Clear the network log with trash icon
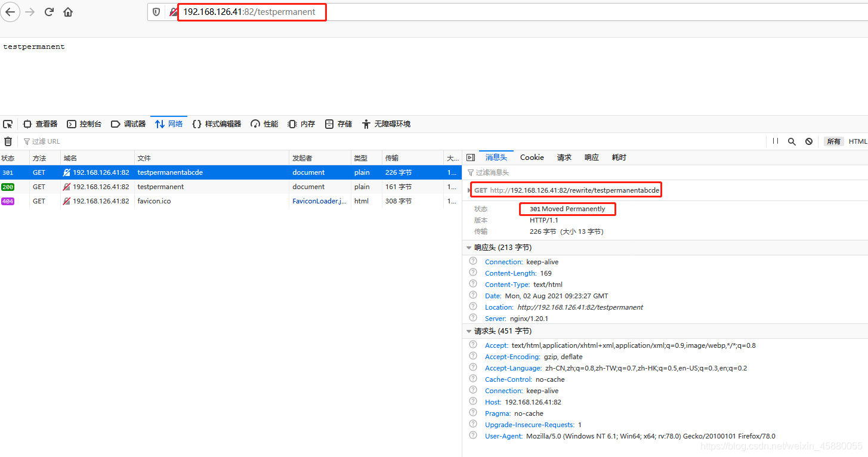 [x=8, y=141]
